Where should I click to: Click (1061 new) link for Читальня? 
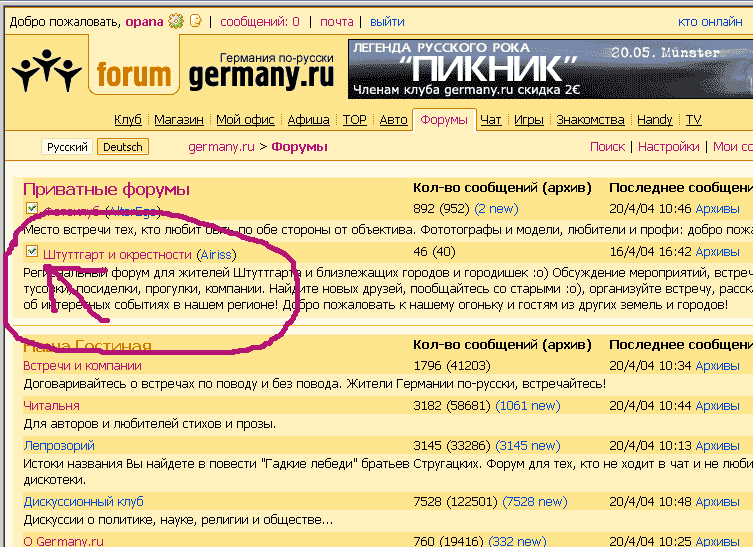tap(528, 406)
